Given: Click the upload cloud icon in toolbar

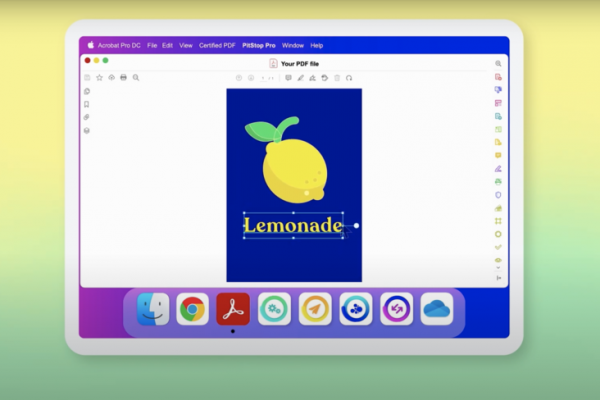Looking at the screenshot, I should pyautogui.click(x=111, y=77).
